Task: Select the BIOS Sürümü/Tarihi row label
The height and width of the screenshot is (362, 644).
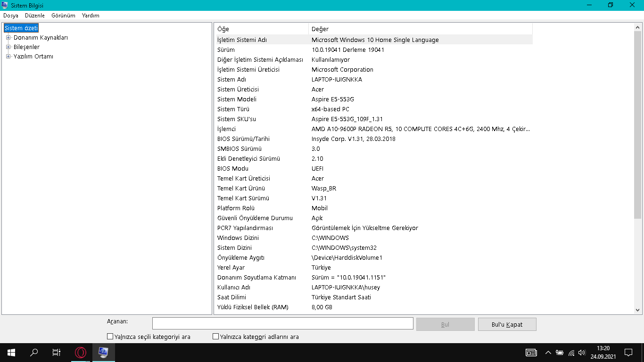Action: 243,139
